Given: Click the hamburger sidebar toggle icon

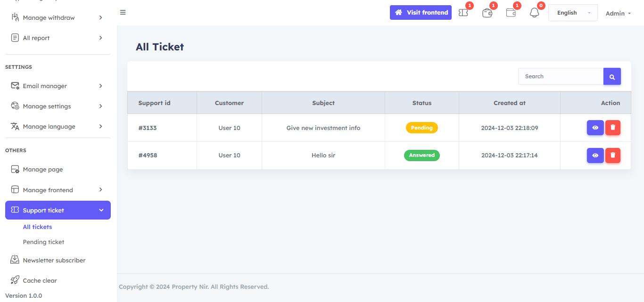Looking at the screenshot, I should tap(123, 12).
